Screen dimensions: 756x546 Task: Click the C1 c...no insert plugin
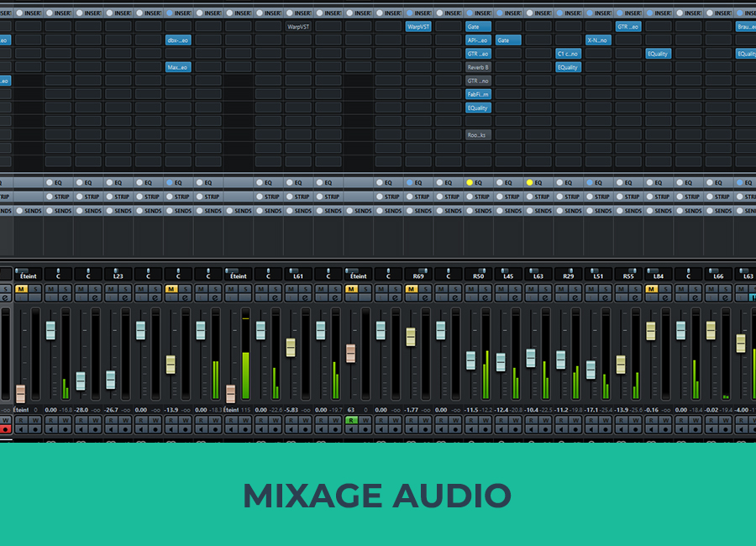coord(568,53)
